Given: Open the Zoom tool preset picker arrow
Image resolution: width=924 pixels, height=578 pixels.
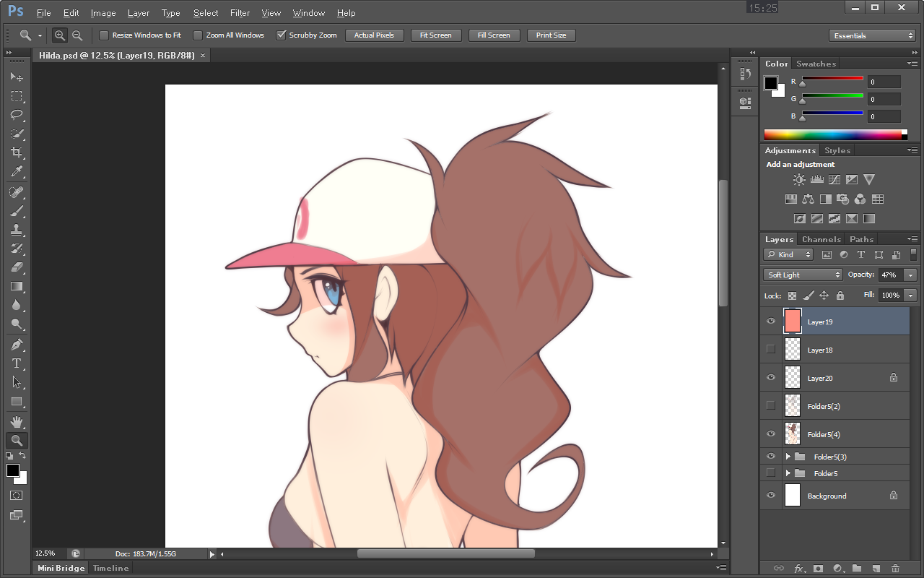Looking at the screenshot, I should point(40,35).
